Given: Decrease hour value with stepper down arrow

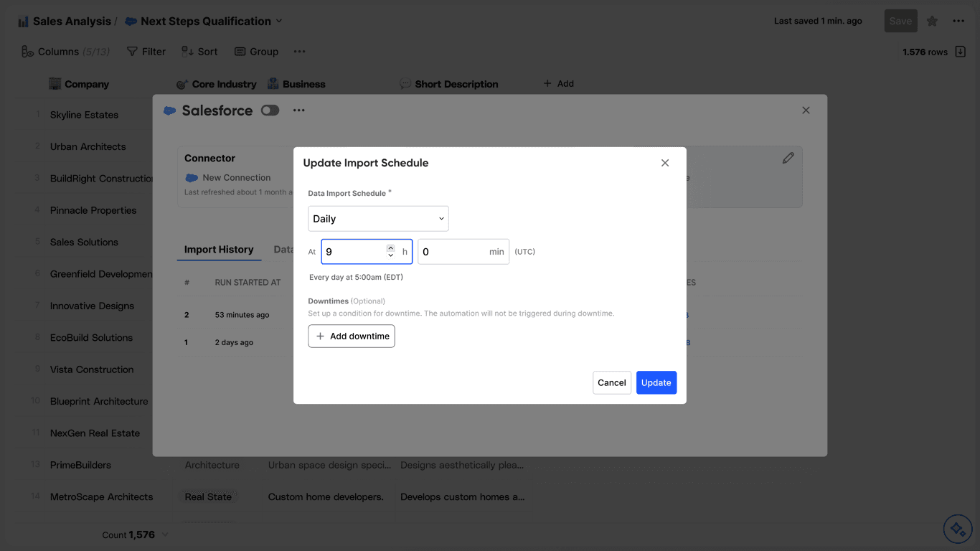Looking at the screenshot, I should tap(390, 255).
